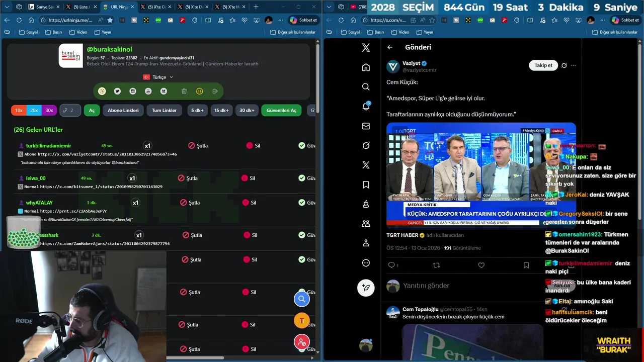Click the green Güvenlileri Aç button
Screen dimensions: 644x362
[281, 110]
